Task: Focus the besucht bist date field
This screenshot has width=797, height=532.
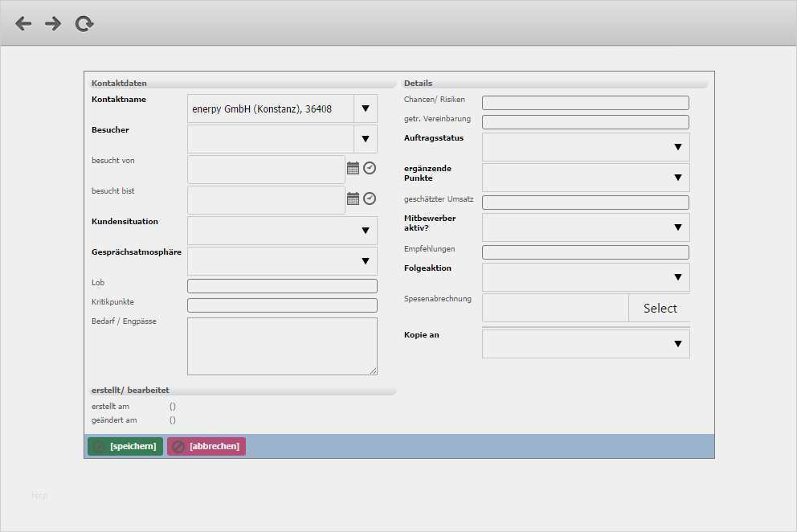Action: click(267, 200)
